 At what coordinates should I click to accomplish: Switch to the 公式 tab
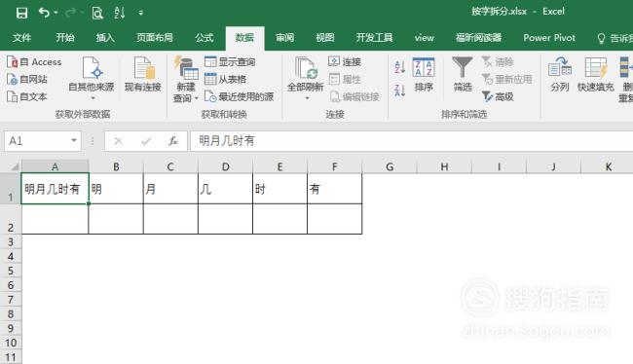(x=205, y=38)
